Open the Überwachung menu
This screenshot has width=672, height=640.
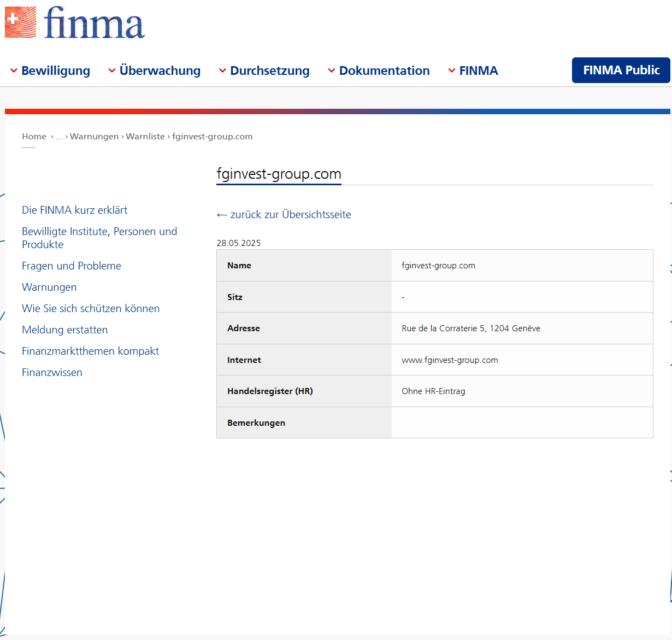(x=160, y=71)
